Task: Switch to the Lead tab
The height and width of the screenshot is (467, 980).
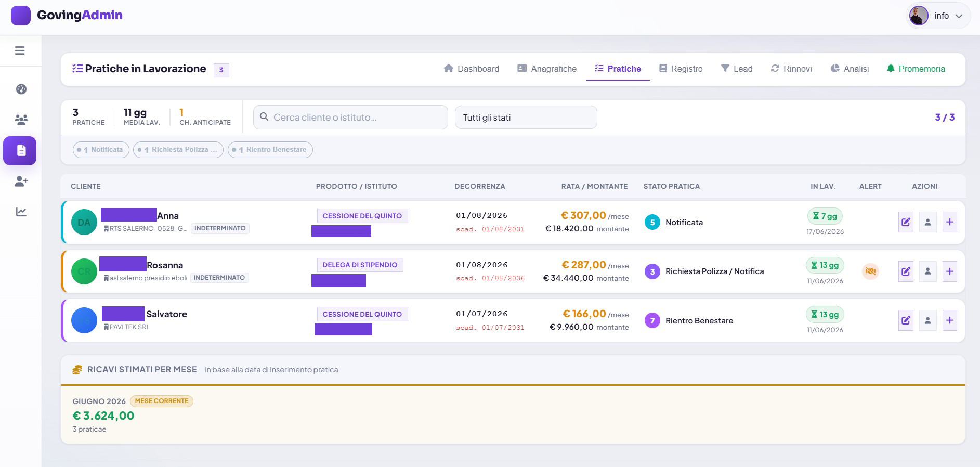Action: pos(737,69)
